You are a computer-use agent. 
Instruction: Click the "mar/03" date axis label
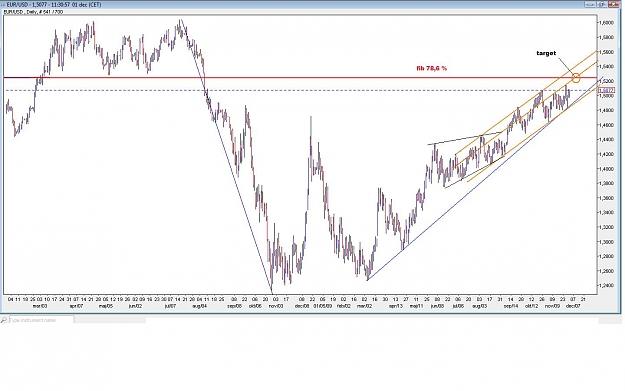[x=40, y=306]
